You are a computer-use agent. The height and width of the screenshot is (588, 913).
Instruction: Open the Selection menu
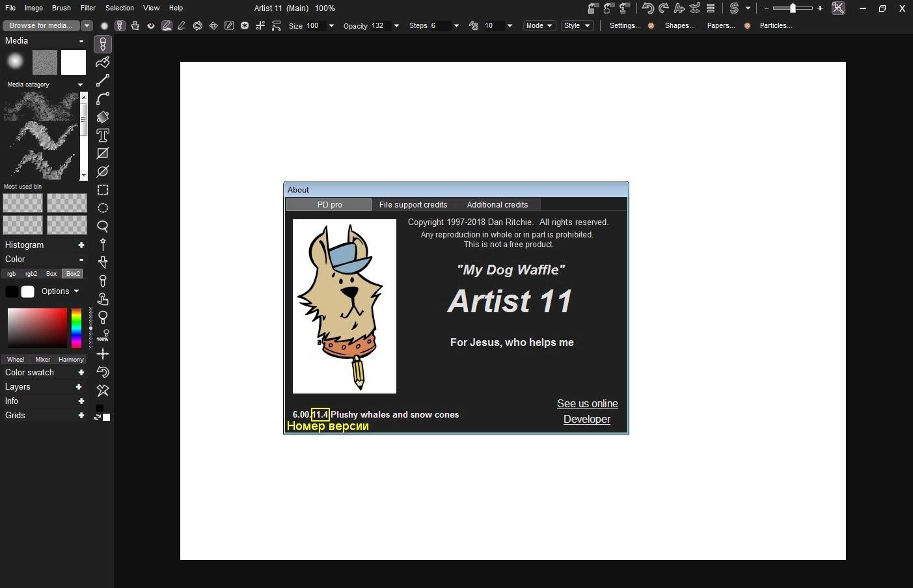click(120, 8)
